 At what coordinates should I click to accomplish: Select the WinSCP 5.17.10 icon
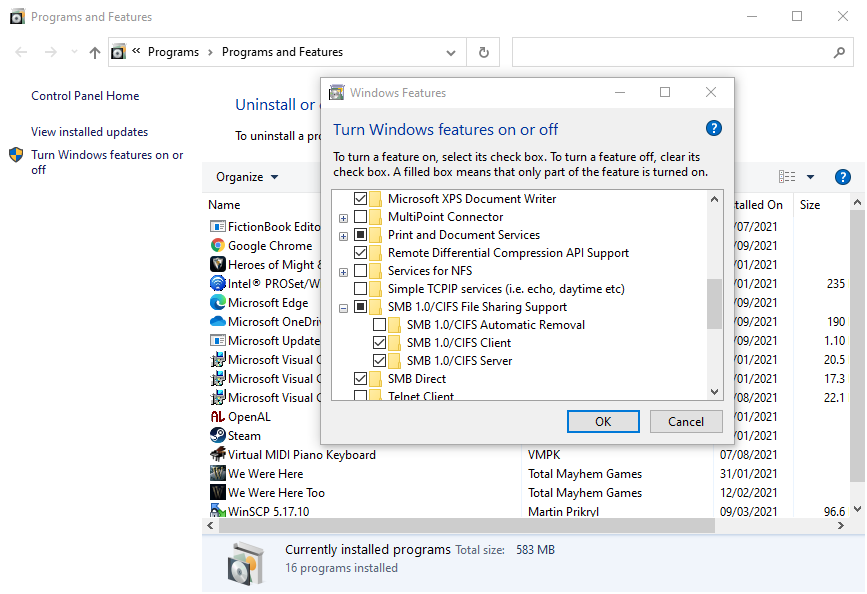click(218, 512)
